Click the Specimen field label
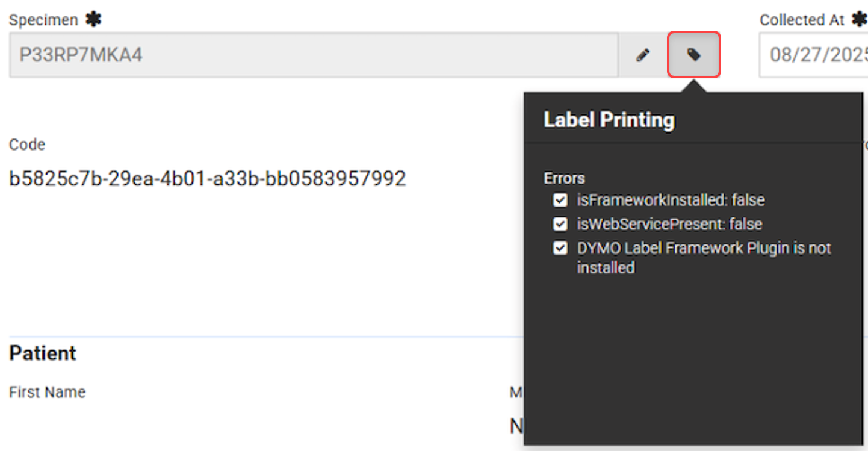 tap(43, 20)
